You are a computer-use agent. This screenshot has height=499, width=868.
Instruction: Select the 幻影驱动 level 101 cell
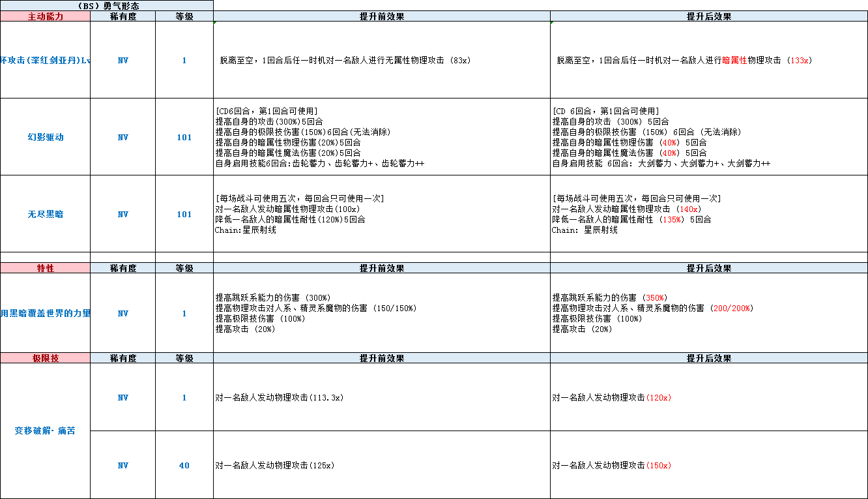184,137
